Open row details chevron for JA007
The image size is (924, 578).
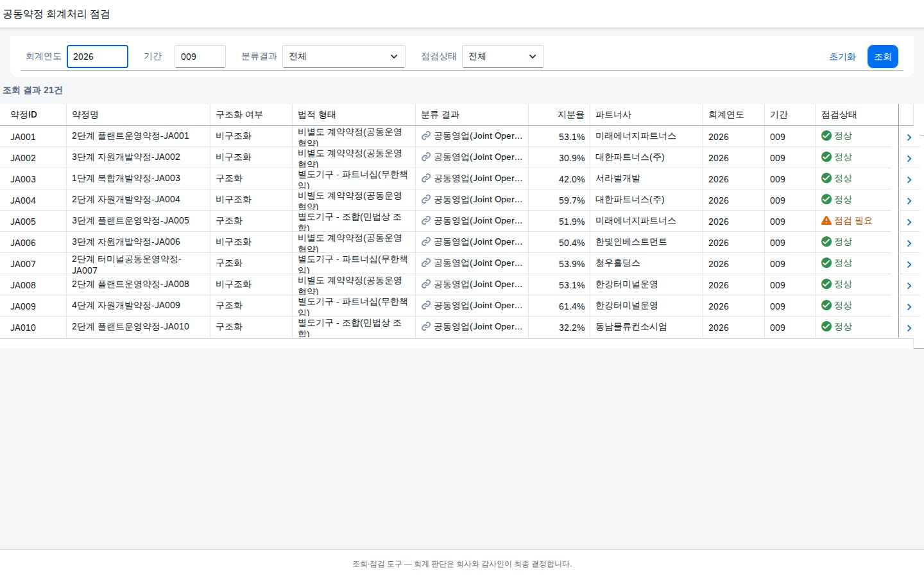909,264
